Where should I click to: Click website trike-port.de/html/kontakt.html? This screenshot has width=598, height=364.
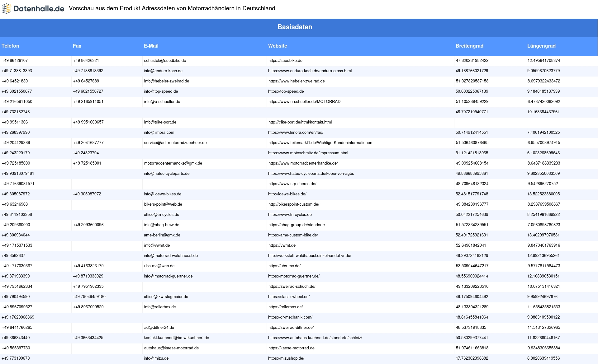pyautogui.click(x=300, y=122)
